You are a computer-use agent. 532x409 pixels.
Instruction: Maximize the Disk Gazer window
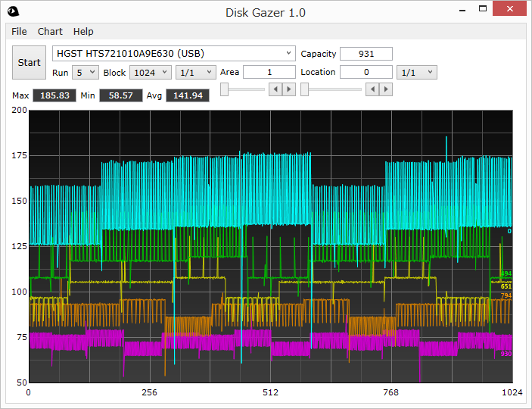(483, 9)
